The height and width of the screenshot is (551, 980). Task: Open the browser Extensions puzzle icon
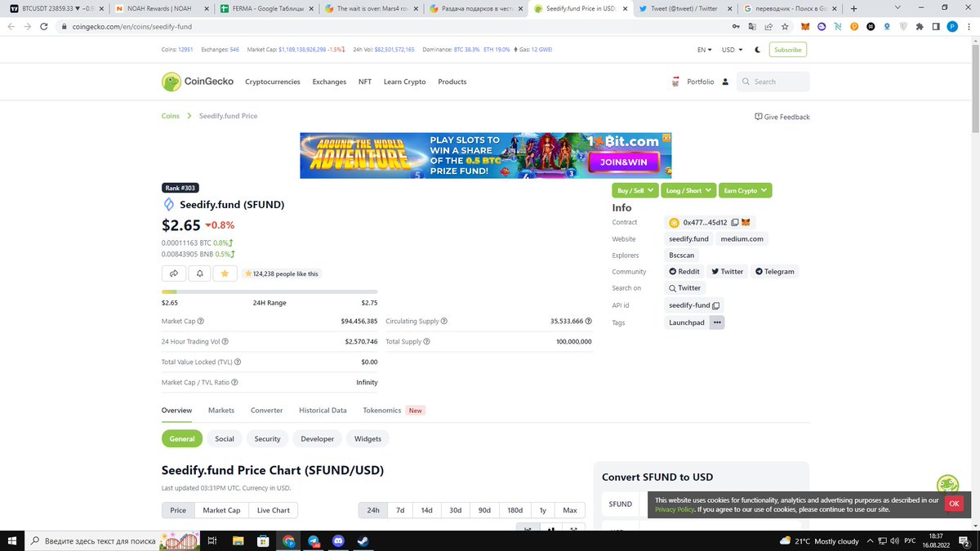coord(920,26)
